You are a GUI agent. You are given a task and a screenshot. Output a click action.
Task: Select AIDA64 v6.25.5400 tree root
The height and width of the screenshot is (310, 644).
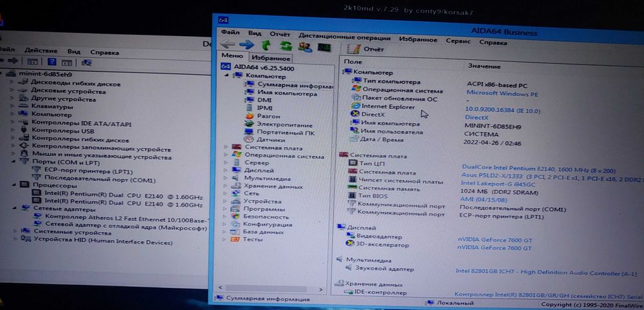[263, 68]
